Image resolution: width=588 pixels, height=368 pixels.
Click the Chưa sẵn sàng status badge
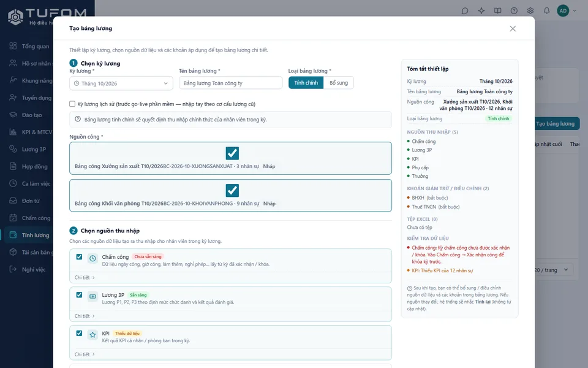pyautogui.click(x=148, y=256)
